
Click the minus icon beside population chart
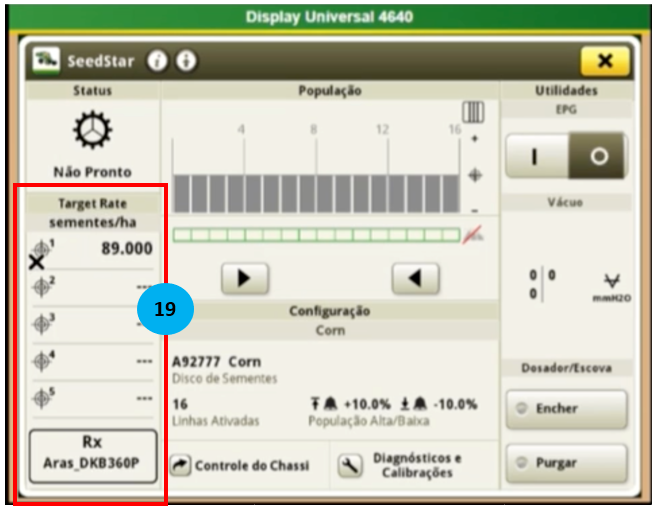pyautogui.click(x=474, y=209)
